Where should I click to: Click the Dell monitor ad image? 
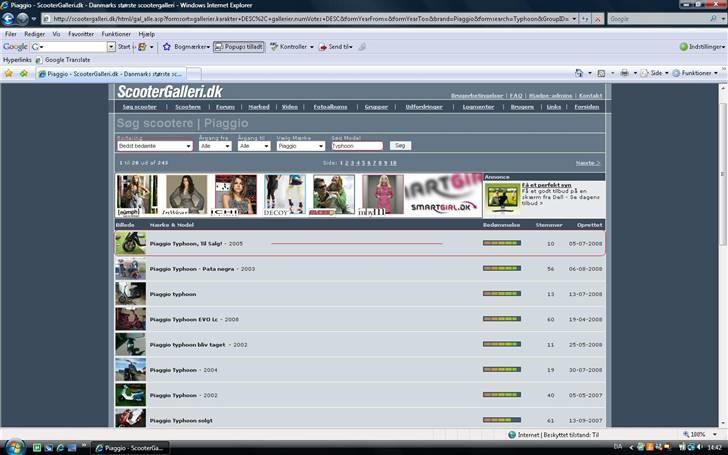click(x=501, y=198)
